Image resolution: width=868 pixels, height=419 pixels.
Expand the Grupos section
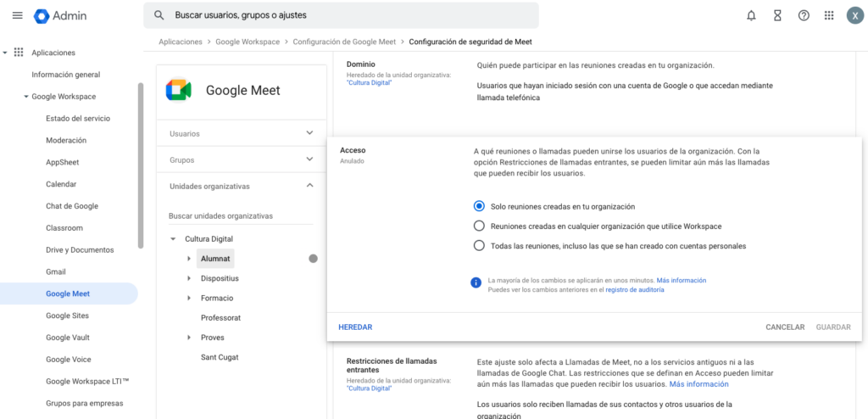[x=309, y=159]
